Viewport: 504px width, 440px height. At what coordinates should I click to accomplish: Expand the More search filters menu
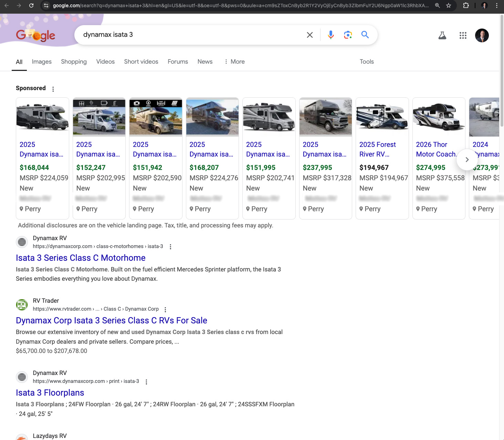(234, 62)
